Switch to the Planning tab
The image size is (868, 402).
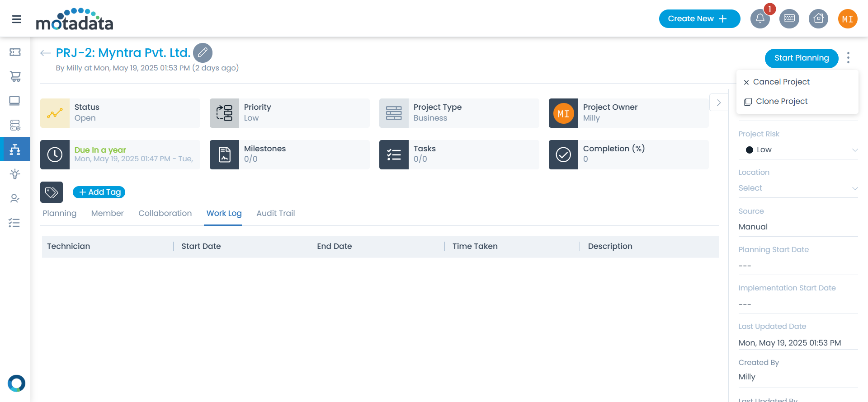60,213
